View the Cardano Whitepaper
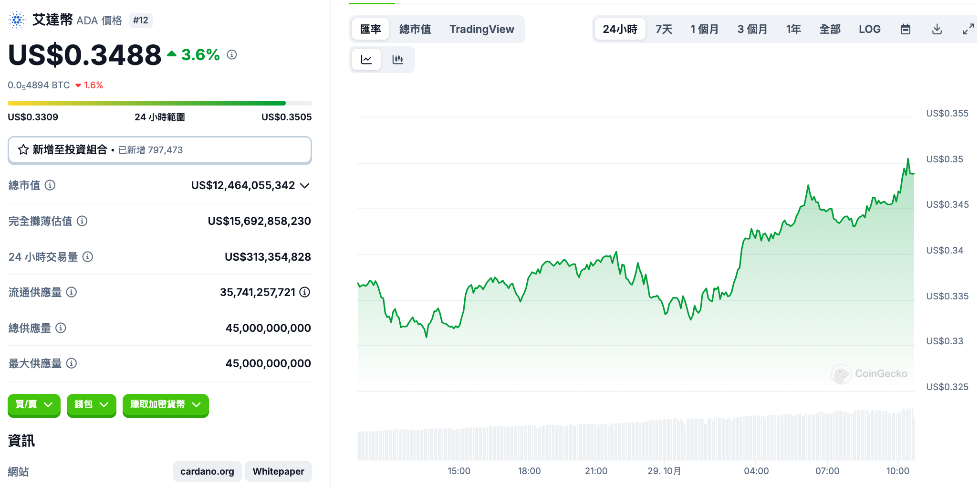Viewport: 980px width, 488px height. click(278, 471)
